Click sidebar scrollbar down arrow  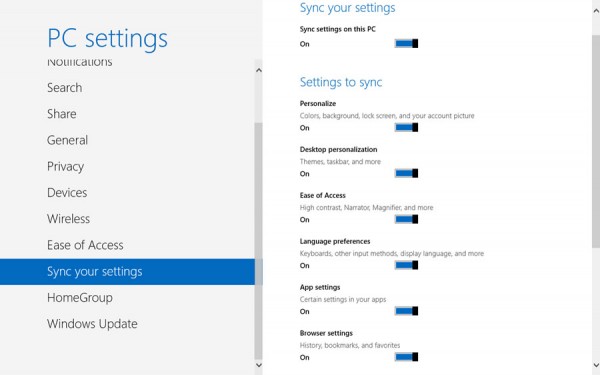tap(259, 365)
